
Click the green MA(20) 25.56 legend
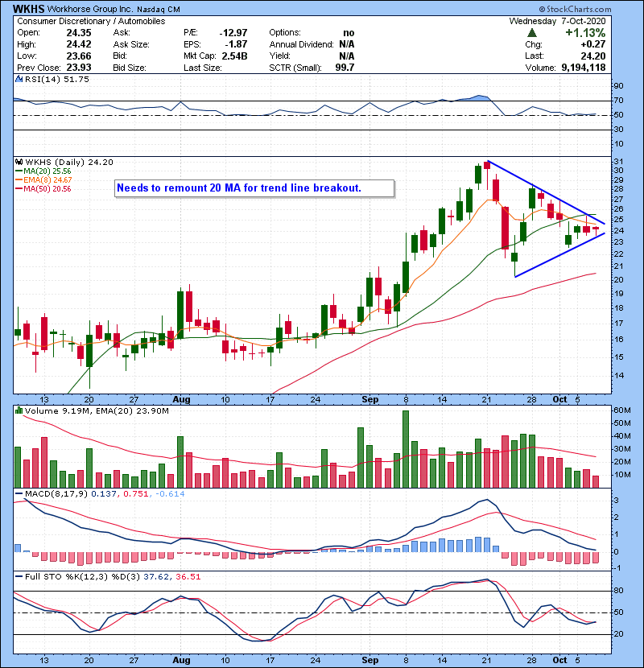tap(43, 171)
